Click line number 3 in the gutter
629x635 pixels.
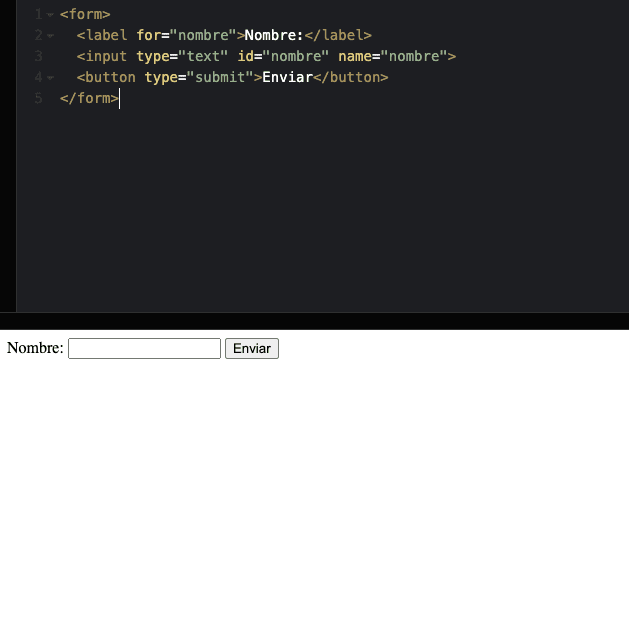coord(38,56)
